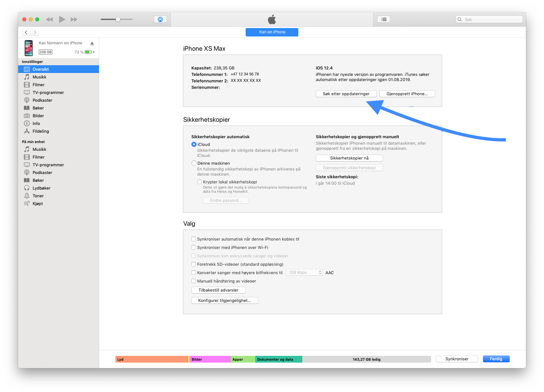Toggle Manuell håndtering av videoer checkbox
This screenshot has height=392, width=544.
194,281
